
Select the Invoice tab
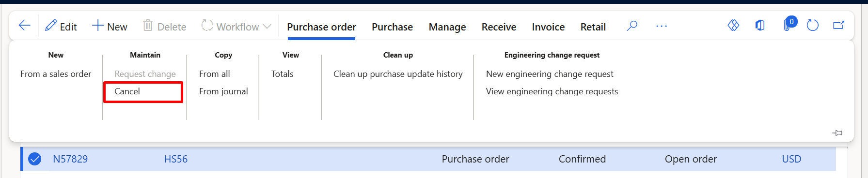pyautogui.click(x=548, y=27)
